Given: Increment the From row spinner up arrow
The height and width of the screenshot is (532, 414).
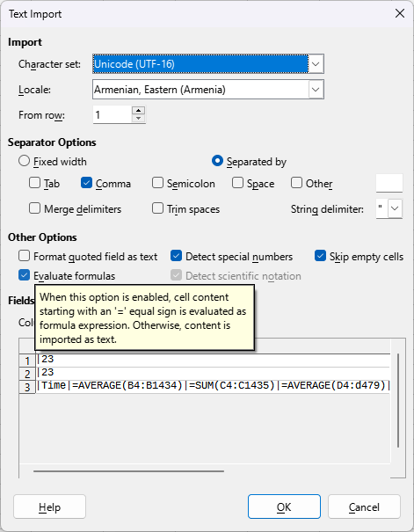Looking at the screenshot, I should click(x=138, y=111).
